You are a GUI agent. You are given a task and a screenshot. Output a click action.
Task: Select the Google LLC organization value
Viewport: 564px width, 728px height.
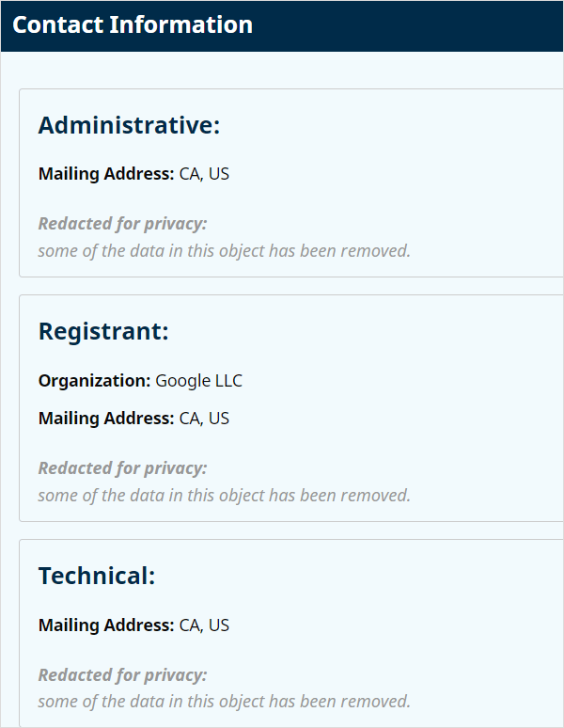198,381
